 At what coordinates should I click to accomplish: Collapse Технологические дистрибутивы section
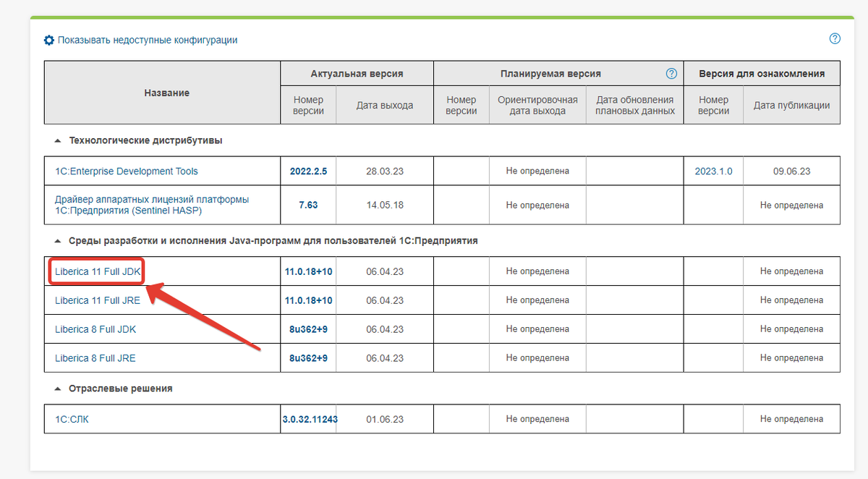[57, 140]
